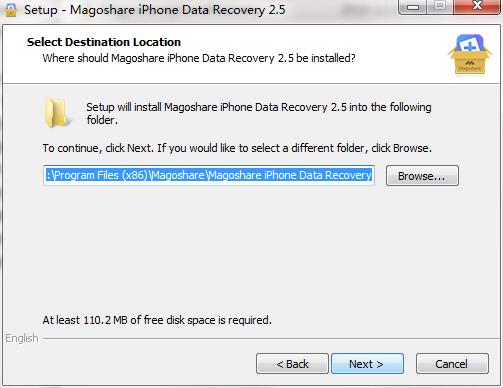Cancel the installation

(452, 364)
